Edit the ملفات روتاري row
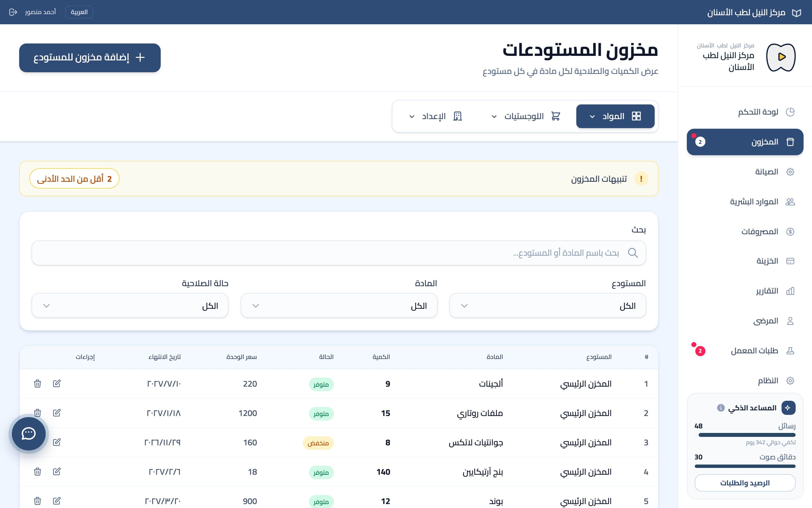Image resolution: width=812 pixels, height=508 pixels. [x=57, y=413]
